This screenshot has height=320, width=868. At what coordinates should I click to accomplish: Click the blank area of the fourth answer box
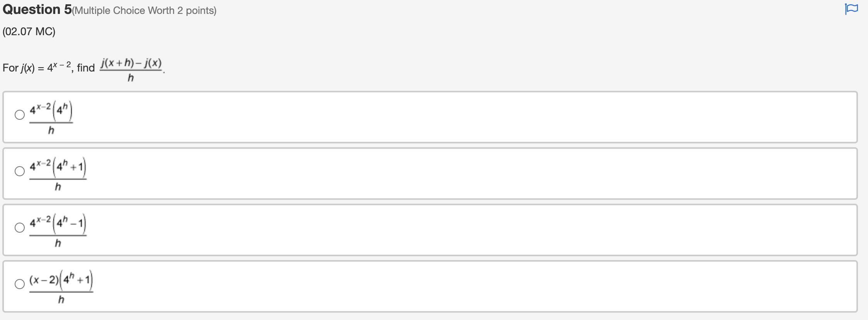pos(463,287)
